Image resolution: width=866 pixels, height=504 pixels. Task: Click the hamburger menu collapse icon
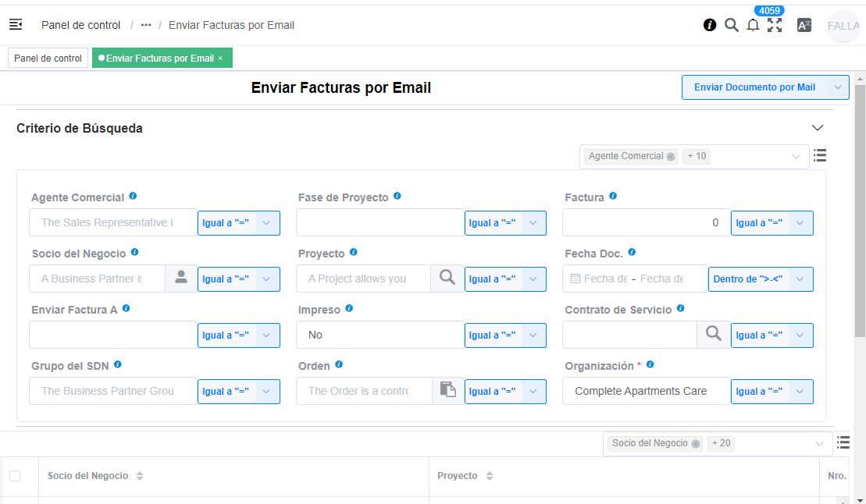pos(16,25)
